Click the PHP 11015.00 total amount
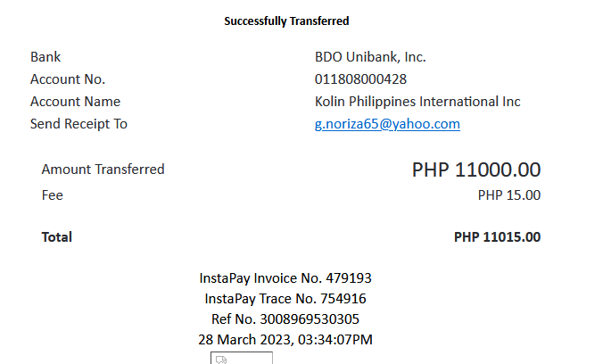603x364 pixels. coord(497,237)
